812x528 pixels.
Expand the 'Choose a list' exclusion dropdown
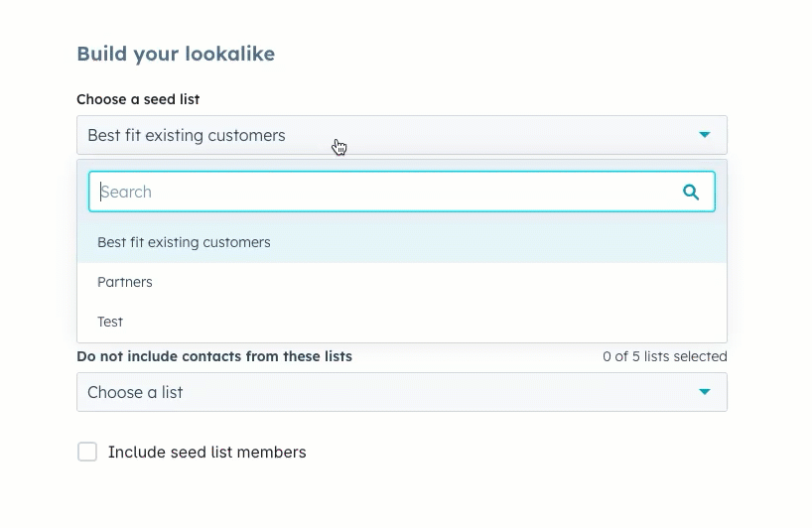(x=402, y=392)
